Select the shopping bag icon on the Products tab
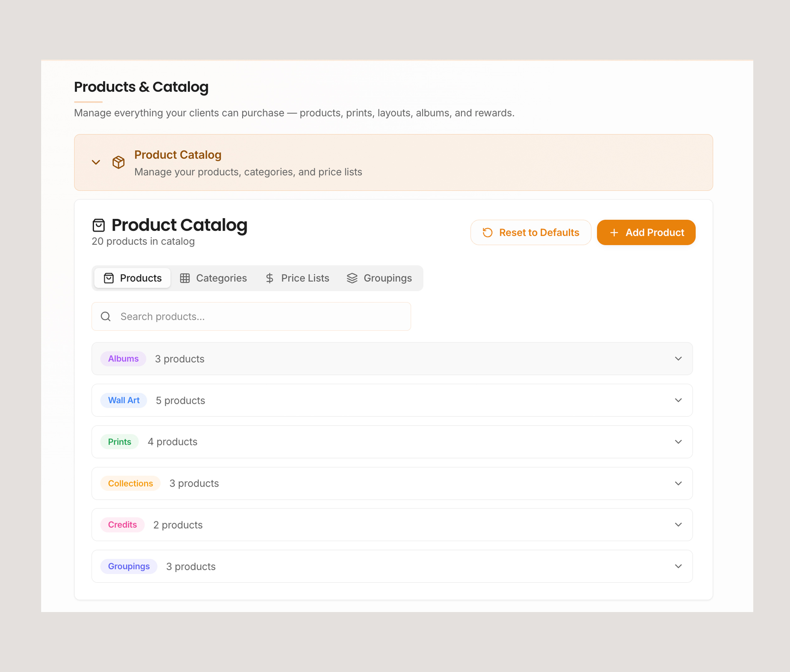 coord(109,278)
